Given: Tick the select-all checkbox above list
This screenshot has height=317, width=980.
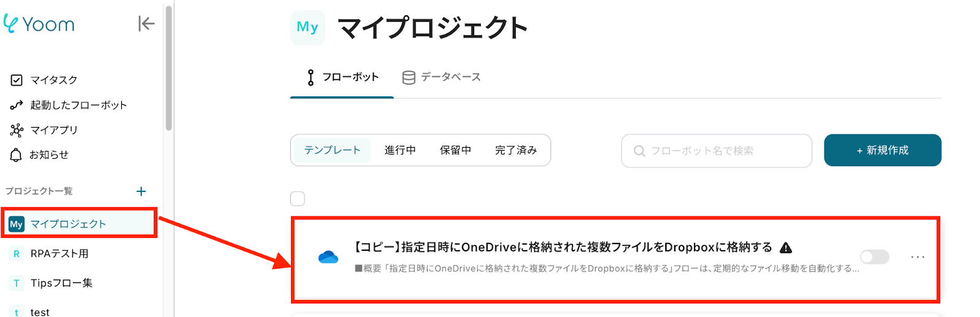Looking at the screenshot, I should (298, 199).
